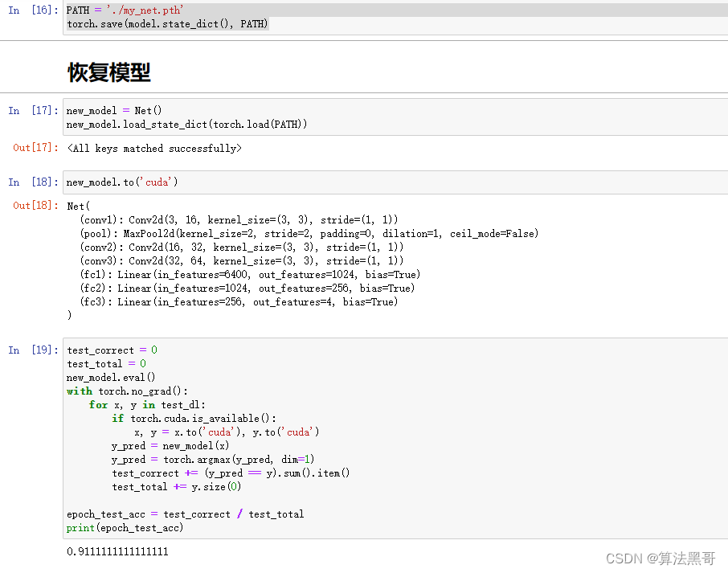Click the output line '(conv1): Conv2d(3, 16...'
Screen dimensions: 728x573
239,219
